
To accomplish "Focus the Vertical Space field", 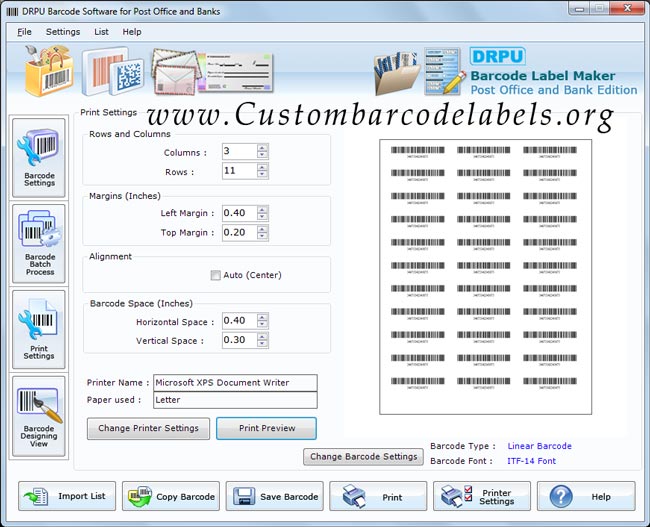I will coord(240,340).
